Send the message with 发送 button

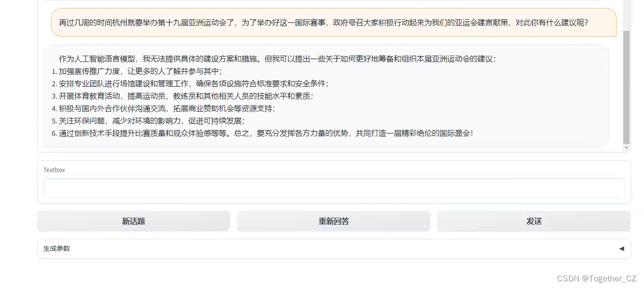(x=534, y=221)
